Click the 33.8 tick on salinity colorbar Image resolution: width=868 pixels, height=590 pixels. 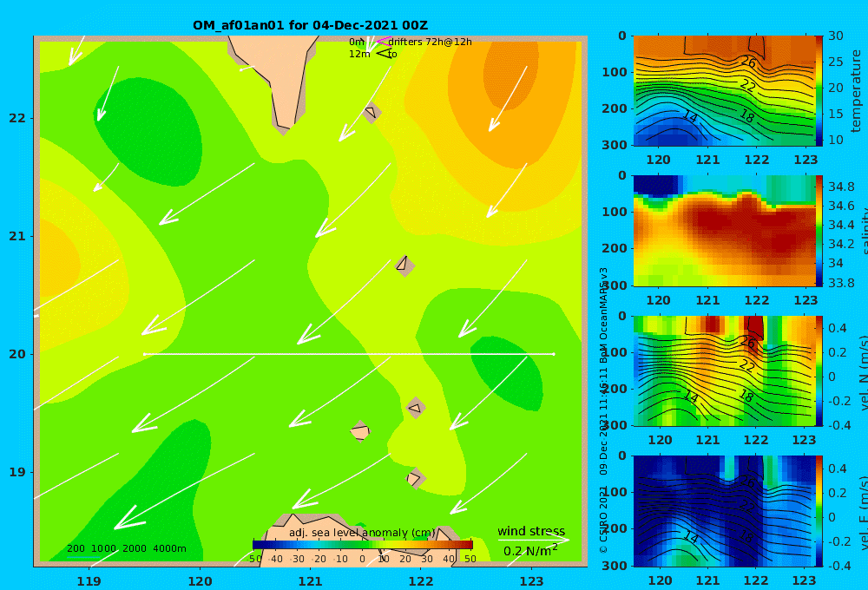tap(841, 283)
